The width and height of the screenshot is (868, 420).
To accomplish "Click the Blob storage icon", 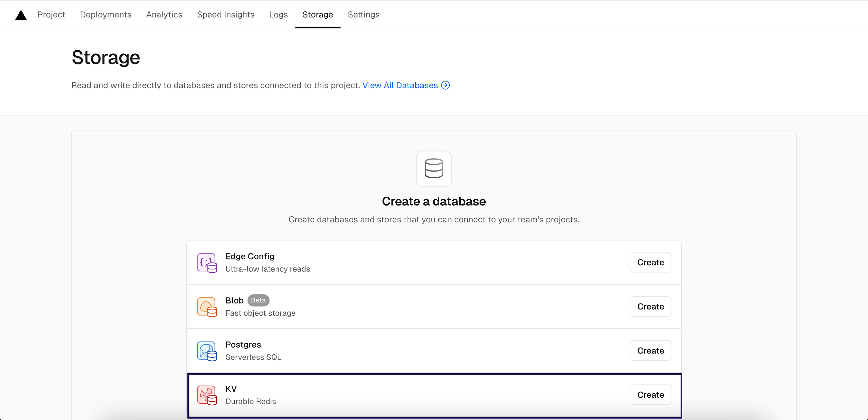I will [x=207, y=307].
